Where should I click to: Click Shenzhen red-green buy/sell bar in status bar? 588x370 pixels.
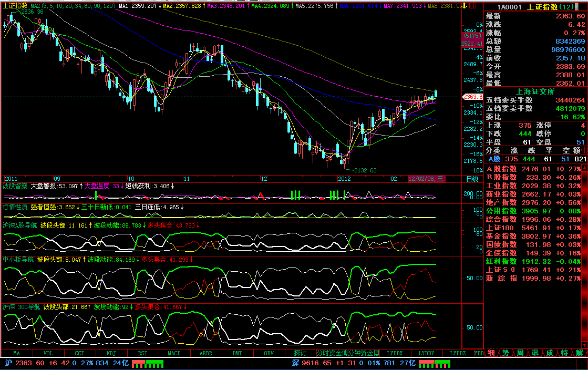click(434, 364)
